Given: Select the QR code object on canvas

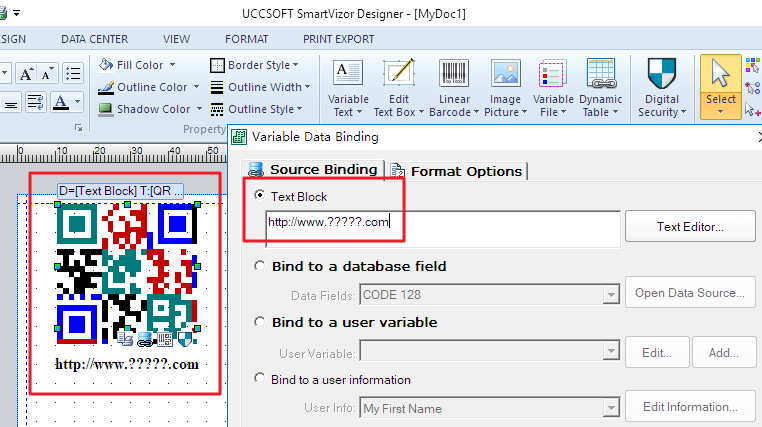Looking at the screenshot, I should pos(127,273).
